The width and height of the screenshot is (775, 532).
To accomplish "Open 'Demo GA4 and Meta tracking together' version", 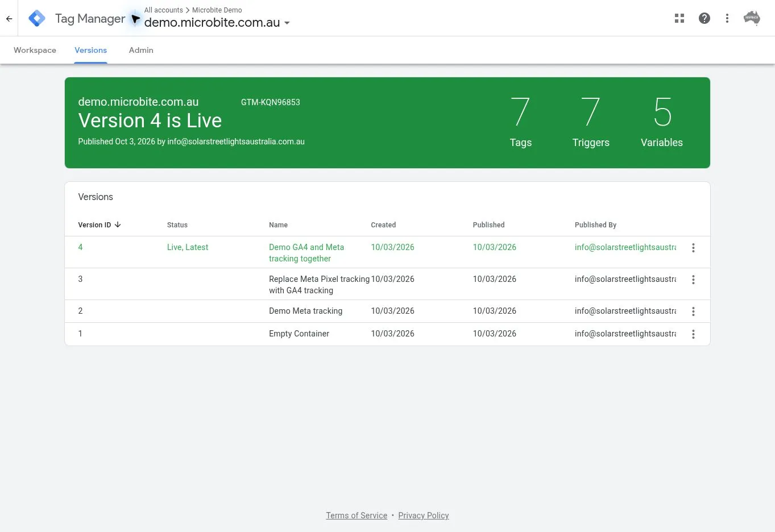I will 306,253.
